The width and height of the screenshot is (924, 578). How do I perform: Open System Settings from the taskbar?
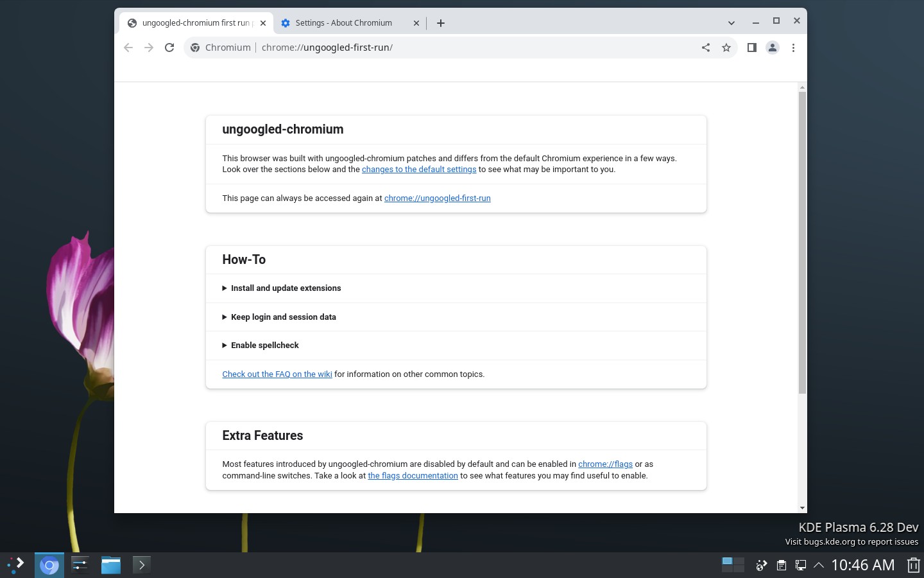coord(80,565)
